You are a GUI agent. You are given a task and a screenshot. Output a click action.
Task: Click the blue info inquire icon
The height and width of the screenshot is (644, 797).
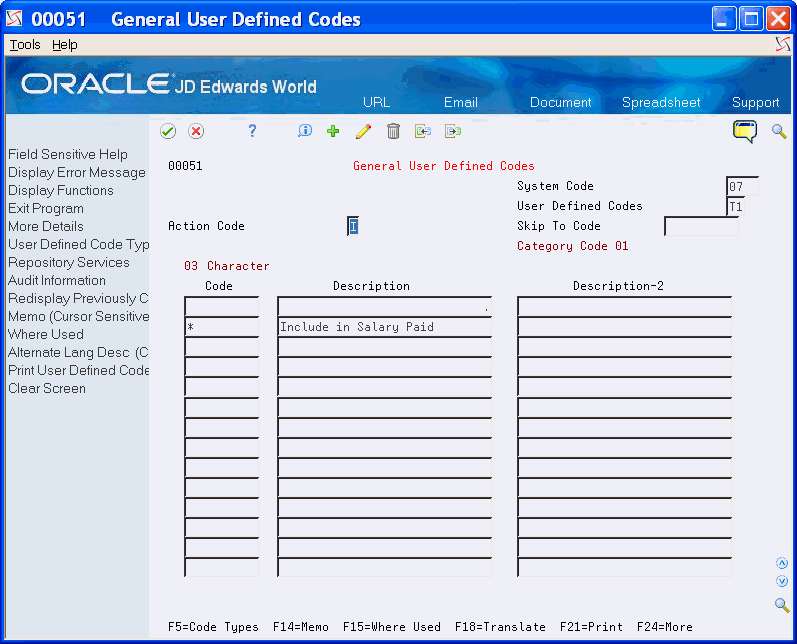[x=304, y=131]
